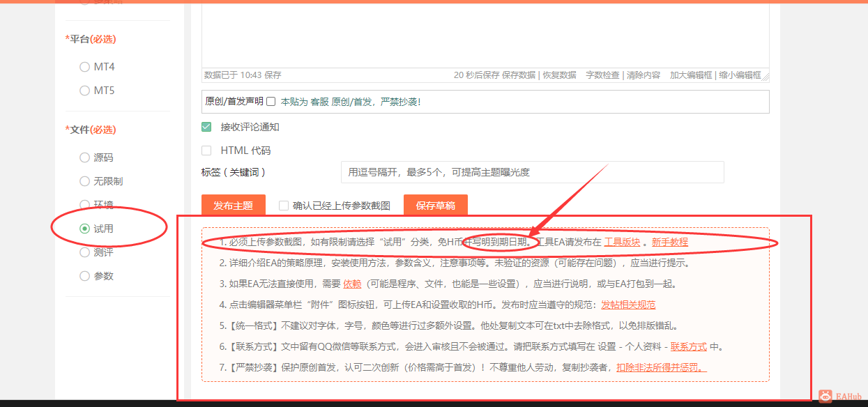Image resolution: width=868 pixels, height=407 pixels.
Task: Switch file type to 测评
Action: click(84, 252)
